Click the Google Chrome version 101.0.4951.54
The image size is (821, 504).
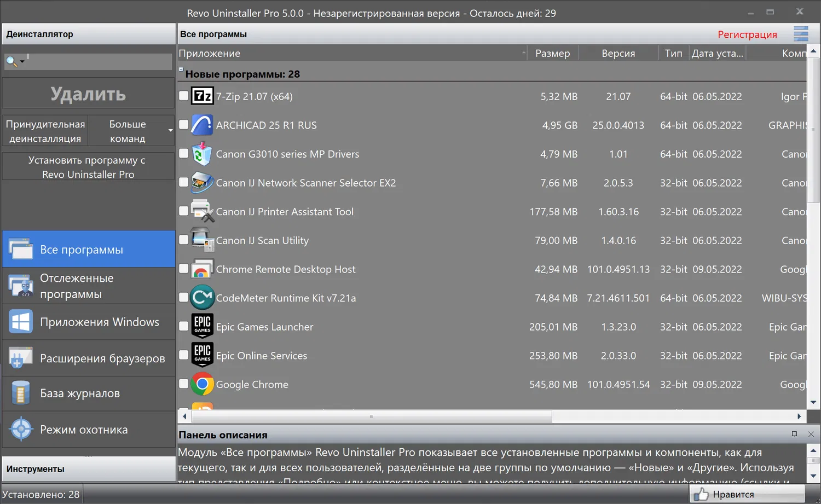[618, 385]
